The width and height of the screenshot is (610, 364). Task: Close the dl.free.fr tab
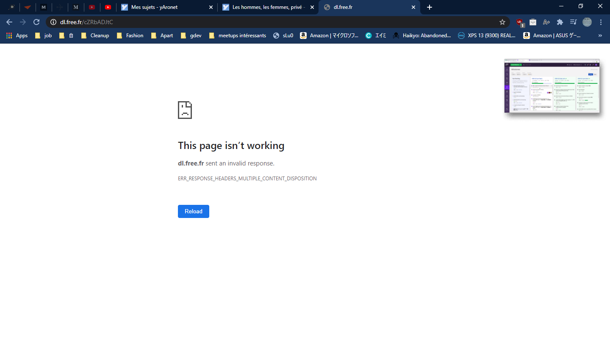[413, 7]
